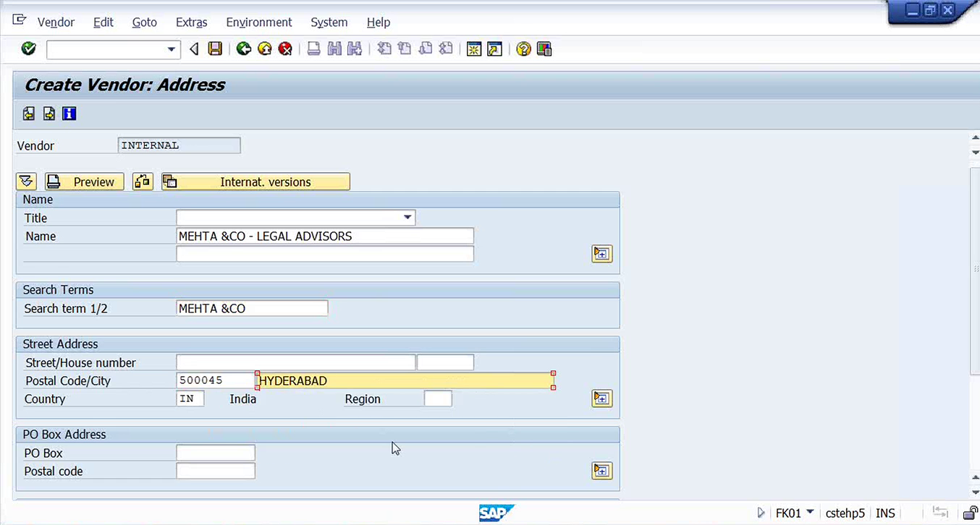Viewport: 980px width, 525px height.
Task: Expand more Street Address fields with plus icon
Action: 602,398
